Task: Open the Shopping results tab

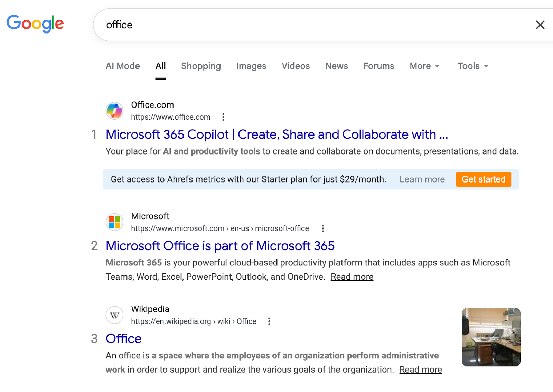Action: point(201,66)
